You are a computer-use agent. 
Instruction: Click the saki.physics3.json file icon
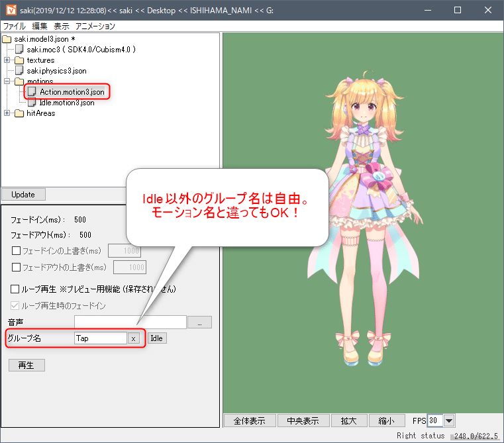point(19,70)
